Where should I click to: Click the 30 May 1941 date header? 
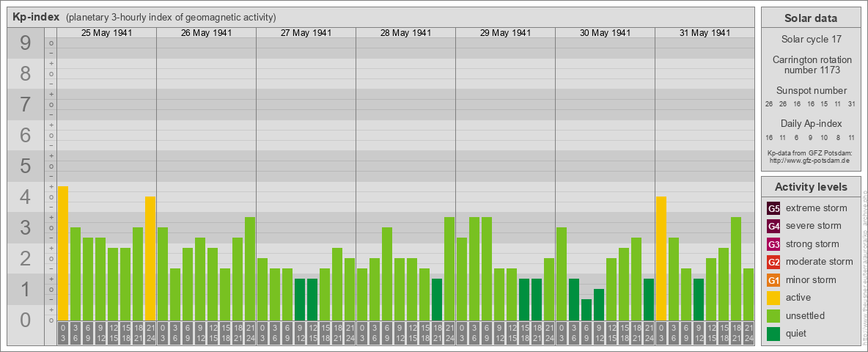[605, 33]
